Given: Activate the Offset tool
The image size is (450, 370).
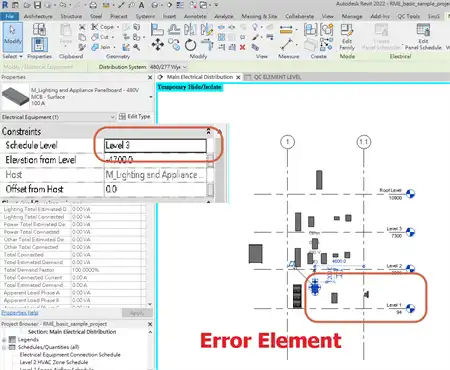Looking at the screenshot, I should click(174, 30).
